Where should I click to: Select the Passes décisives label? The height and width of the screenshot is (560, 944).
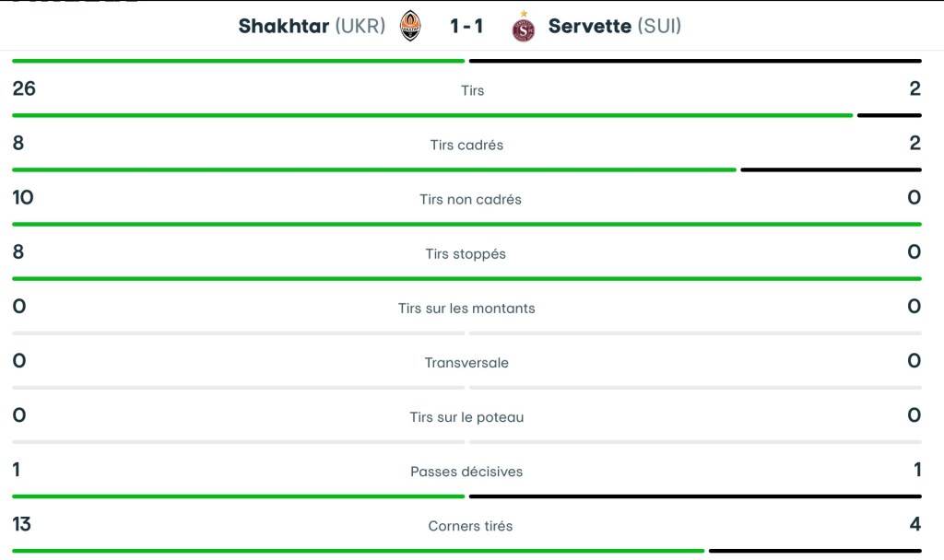pyautogui.click(x=466, y=471)
